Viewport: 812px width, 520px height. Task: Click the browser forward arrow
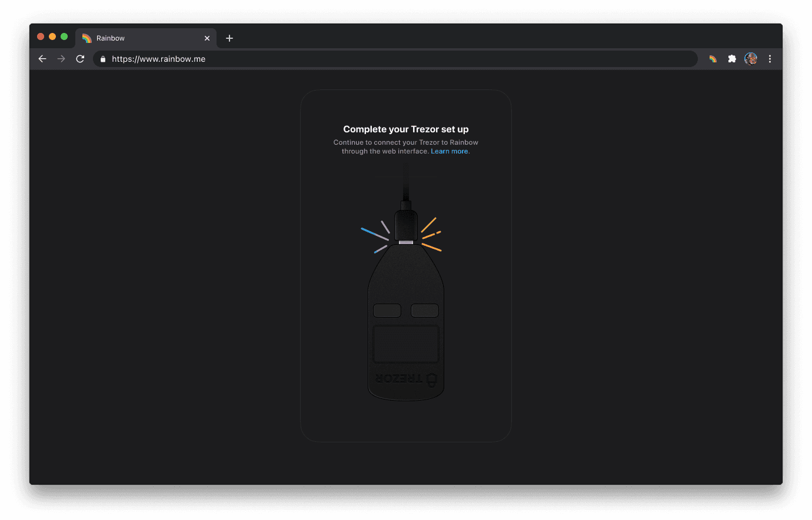pos(61,59)
